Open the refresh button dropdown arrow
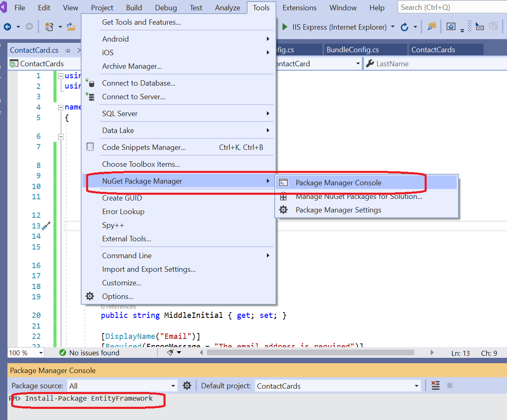Image resolution: width=507 pixels, height=420 pixels. point(415,27)
